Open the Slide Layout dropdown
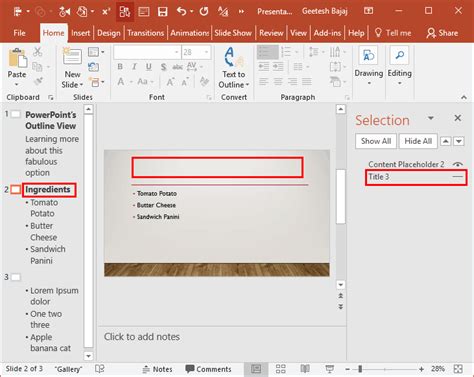Viewport: 474px width, 377px height. [96, 52]
